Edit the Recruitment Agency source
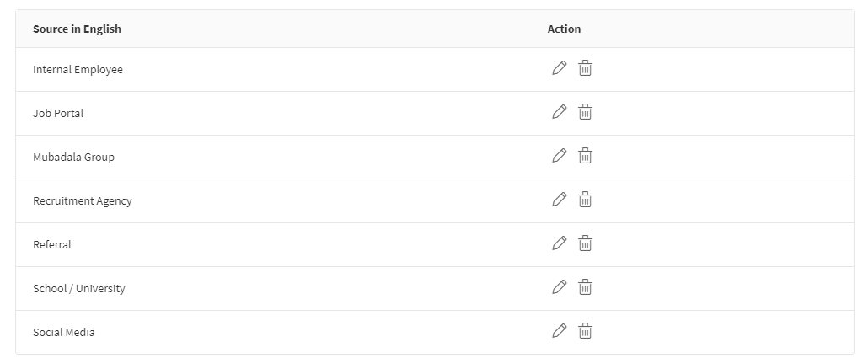The width and height of the screenshot is (868, 358). (x=559, y=200)
